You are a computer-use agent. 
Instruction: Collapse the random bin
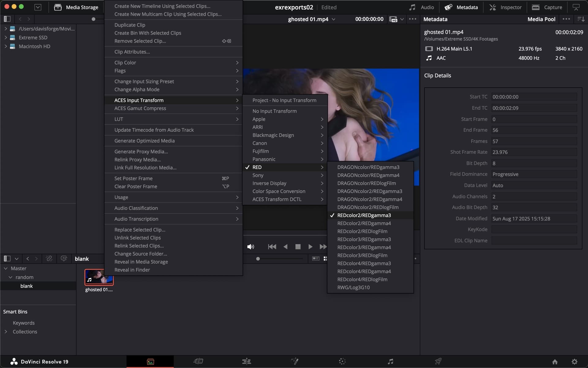(x=10, y=277)
